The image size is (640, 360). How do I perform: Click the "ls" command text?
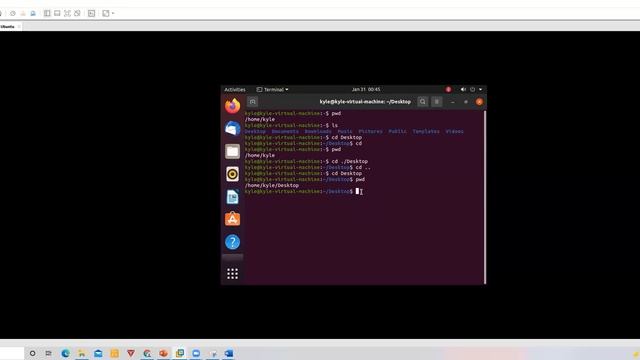[x=335, y=125]
